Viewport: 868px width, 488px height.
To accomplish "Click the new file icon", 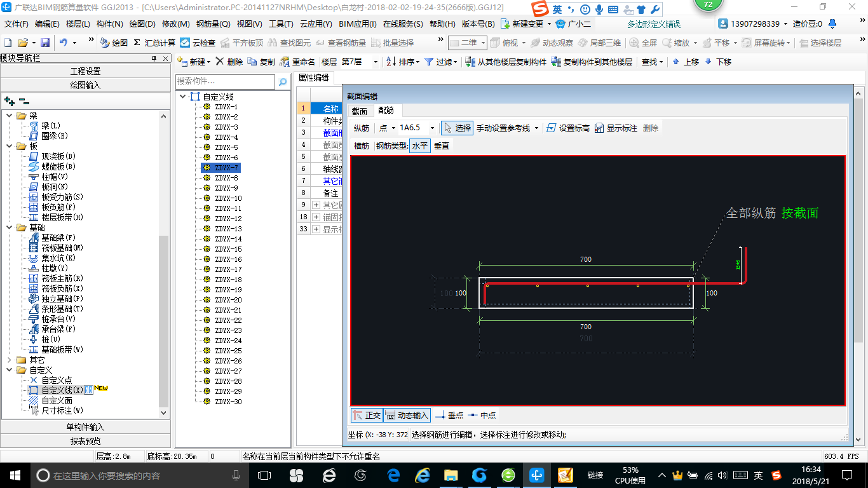I will 8,43.
